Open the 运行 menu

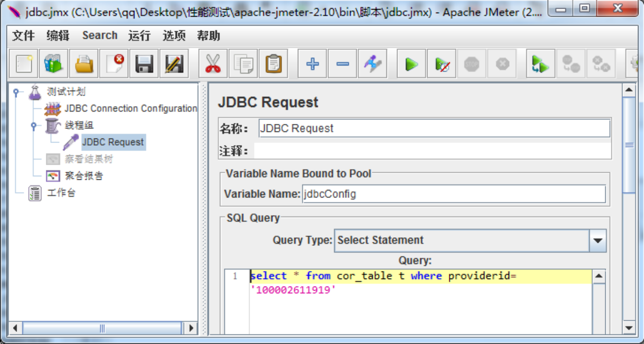[x=139, y=36]
